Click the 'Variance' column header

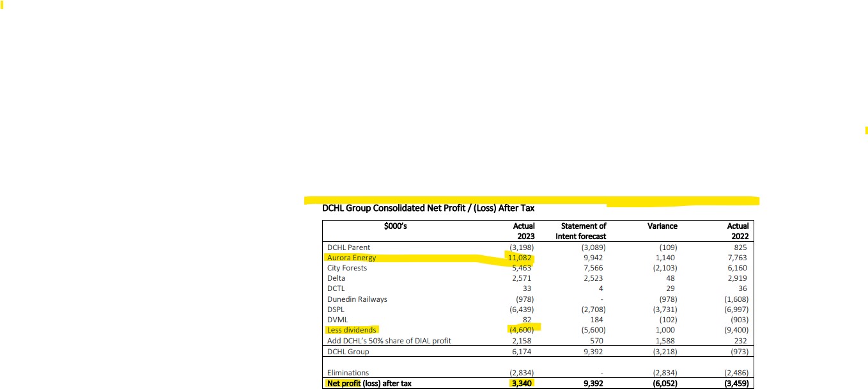click(662, 226)
